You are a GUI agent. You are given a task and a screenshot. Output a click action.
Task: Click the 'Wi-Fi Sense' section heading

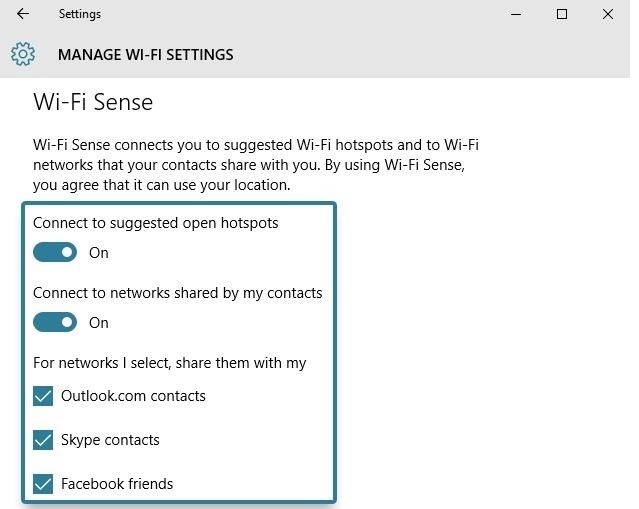93,102
